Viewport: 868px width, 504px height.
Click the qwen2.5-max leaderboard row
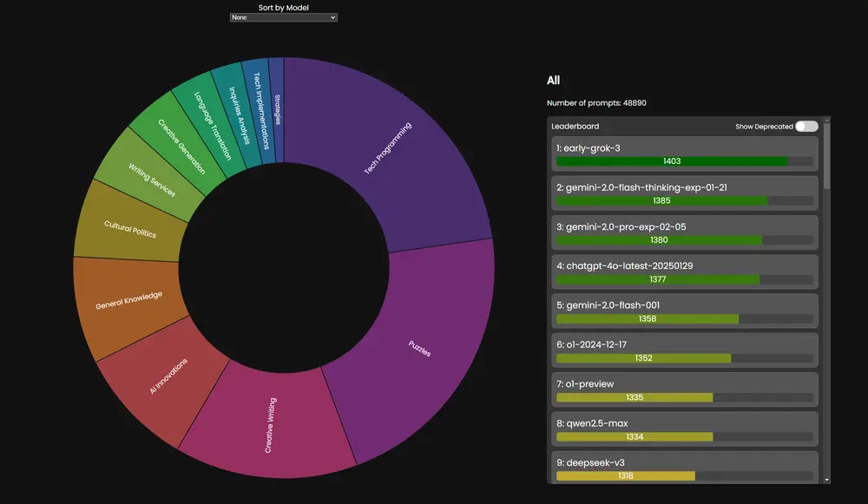pos(684,429)
